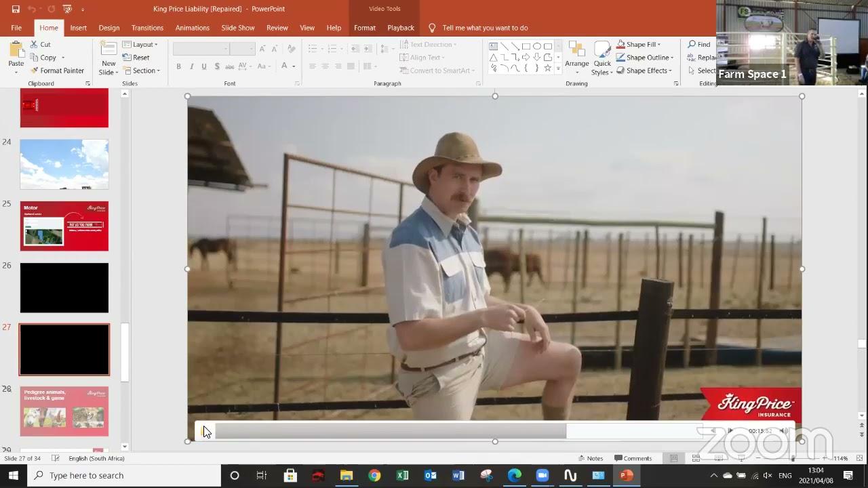
Task: Open the File menu
Action: tap(16, 28)
